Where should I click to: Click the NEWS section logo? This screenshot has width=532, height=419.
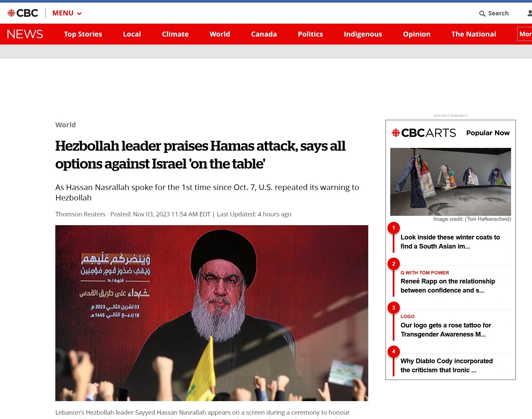coord(25,34)
